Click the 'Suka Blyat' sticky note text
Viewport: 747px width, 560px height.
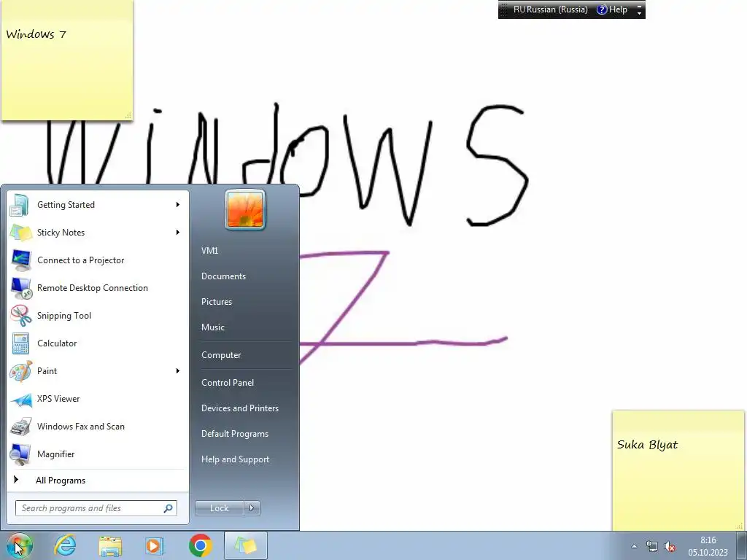point(647,445)
